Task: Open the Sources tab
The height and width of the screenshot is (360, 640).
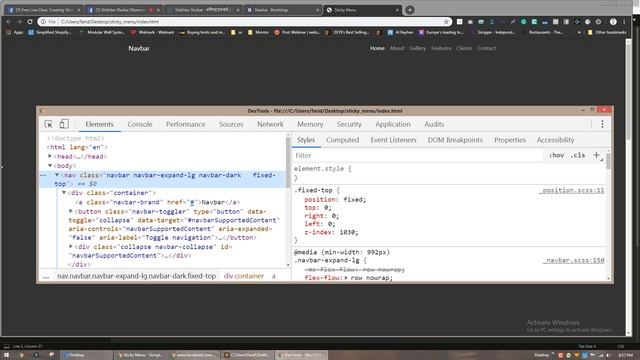Action: point(231,124)
